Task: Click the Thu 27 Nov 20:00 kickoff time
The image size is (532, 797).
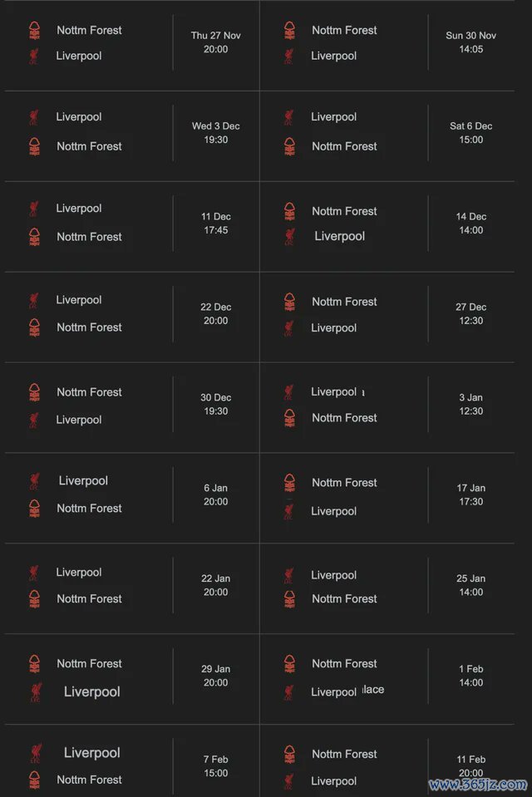Action: pyautogui.click(x=215, y=42)
